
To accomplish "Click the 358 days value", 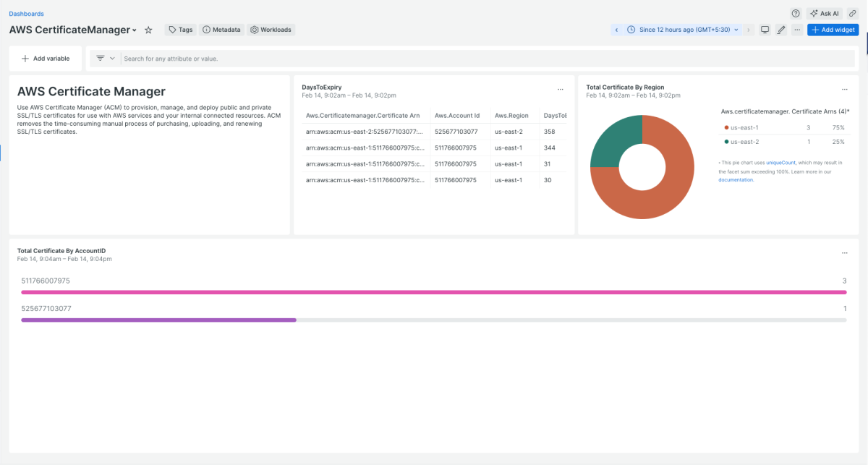I will pos(549,132).
